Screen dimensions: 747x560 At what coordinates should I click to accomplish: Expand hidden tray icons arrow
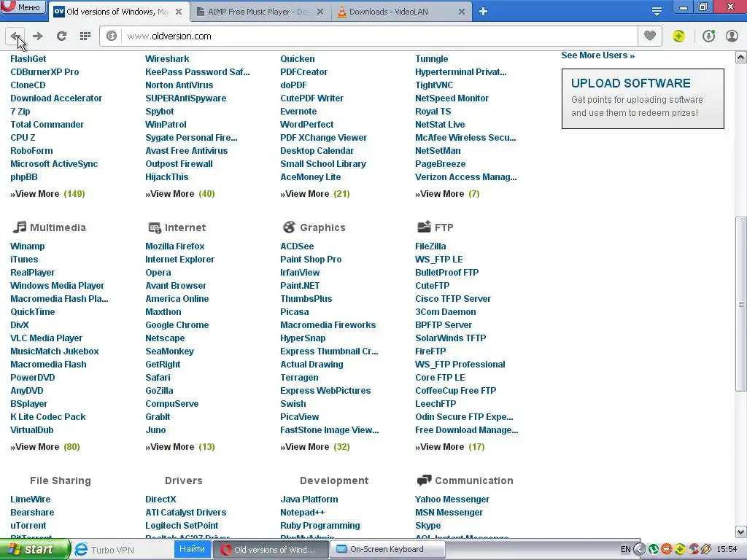pyautogui.click(x=639, y=550)
